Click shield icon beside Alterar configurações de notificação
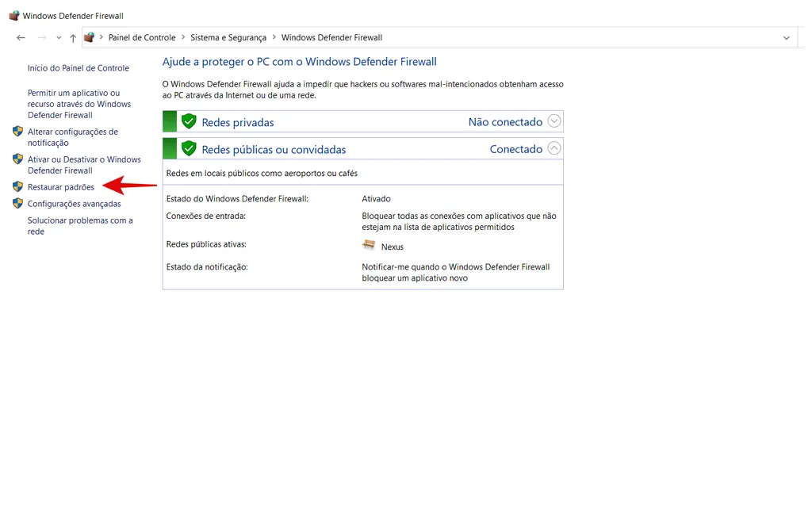This screenshot has width=812, height=513. [x=17, y=131]
